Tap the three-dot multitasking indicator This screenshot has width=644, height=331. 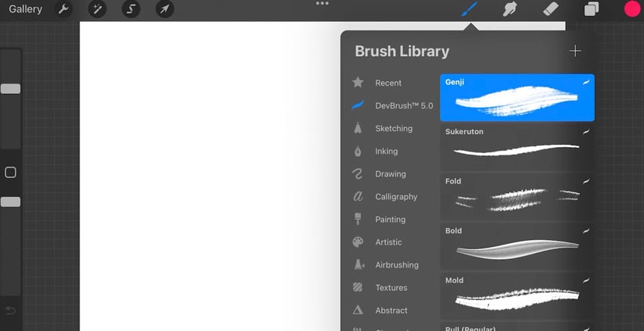click(x=322, y=3)
